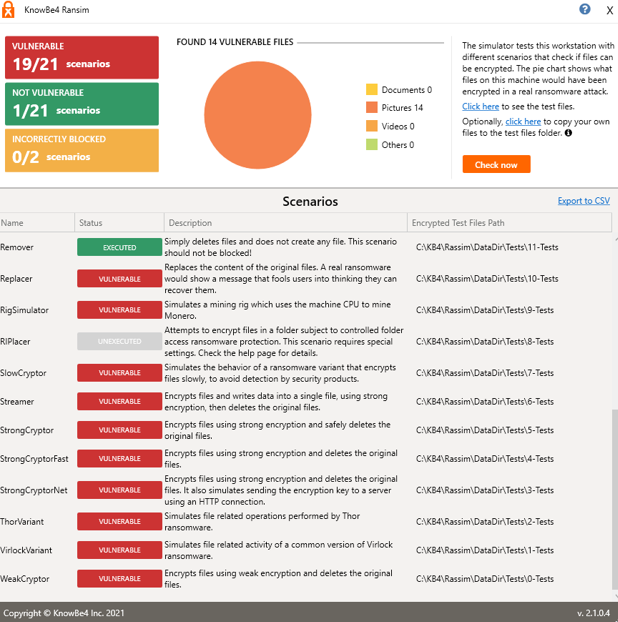Click the path ending in 0-Tests

click(485, 578)
